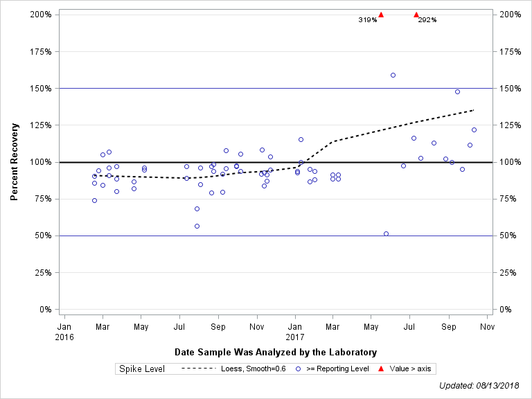532x399 pixels.
Task: Click the end of the dashed Loess trend line
Action: (x=474, y=110)
